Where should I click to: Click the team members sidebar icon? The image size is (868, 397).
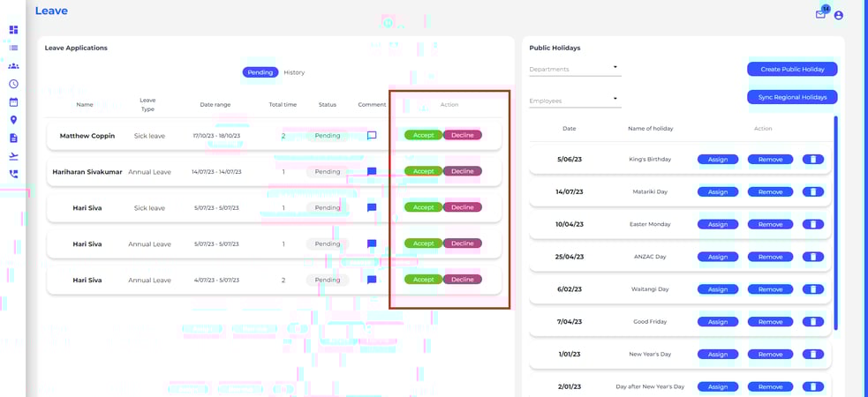click(x=13, y=66)
